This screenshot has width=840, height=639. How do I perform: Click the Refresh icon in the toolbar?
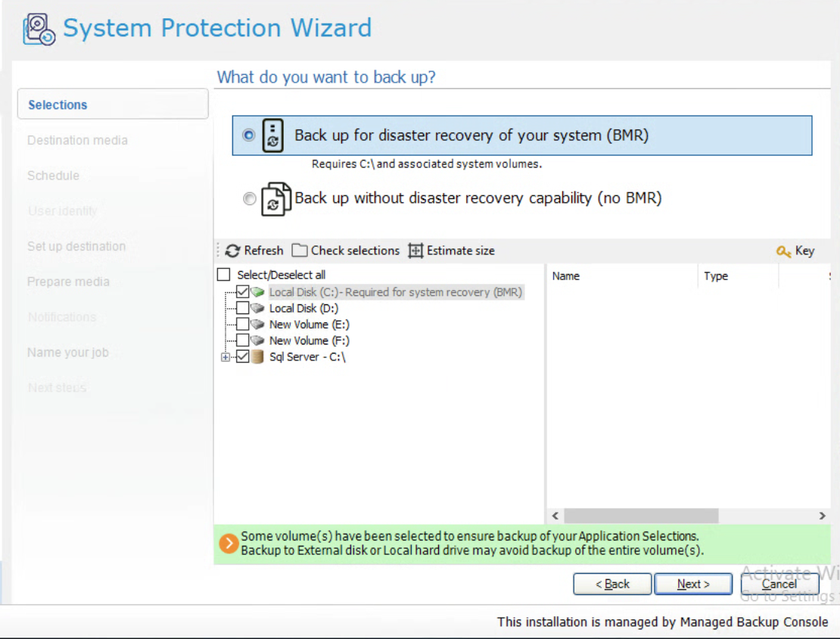pyautogui.click(x=233, y=251)
